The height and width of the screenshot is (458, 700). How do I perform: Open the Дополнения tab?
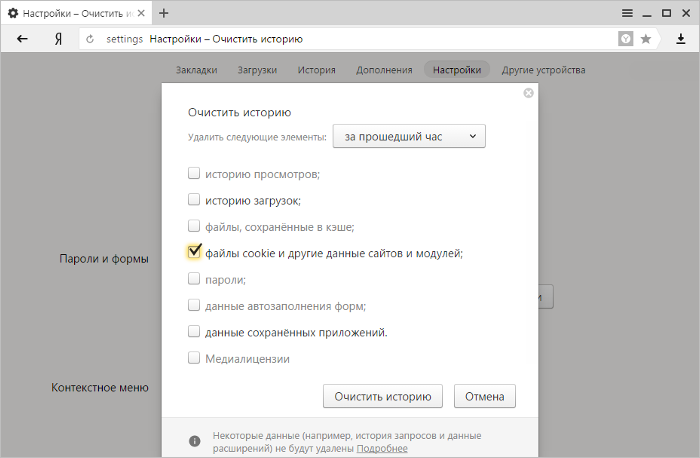point(384,70)
